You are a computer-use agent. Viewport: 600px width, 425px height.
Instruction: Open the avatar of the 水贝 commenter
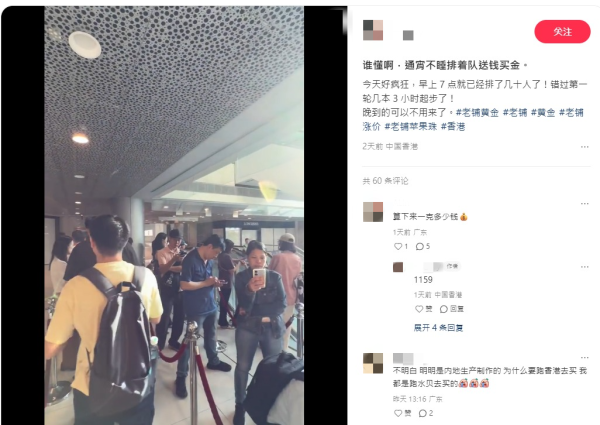(373, 363)
